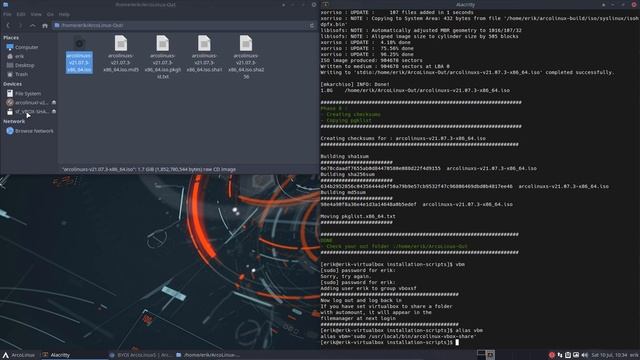Open the arcolinuxl device in the sidebar
Screen dimensions: 640x360
(x=27, y=102)
